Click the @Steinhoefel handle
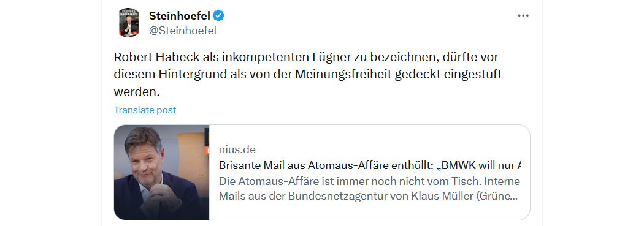This screenshot has height=226, width=644. (183, 31)
